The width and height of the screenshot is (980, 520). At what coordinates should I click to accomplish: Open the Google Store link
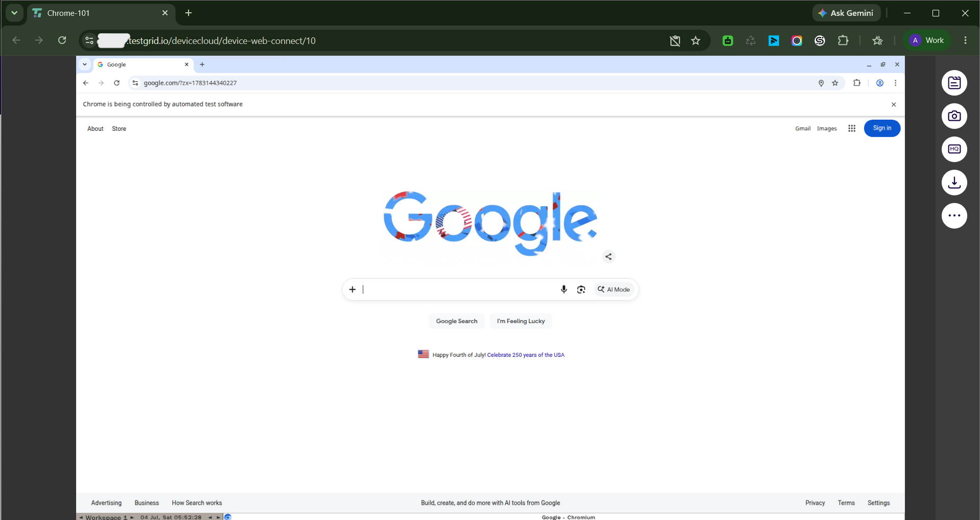[x=119, y=129]
